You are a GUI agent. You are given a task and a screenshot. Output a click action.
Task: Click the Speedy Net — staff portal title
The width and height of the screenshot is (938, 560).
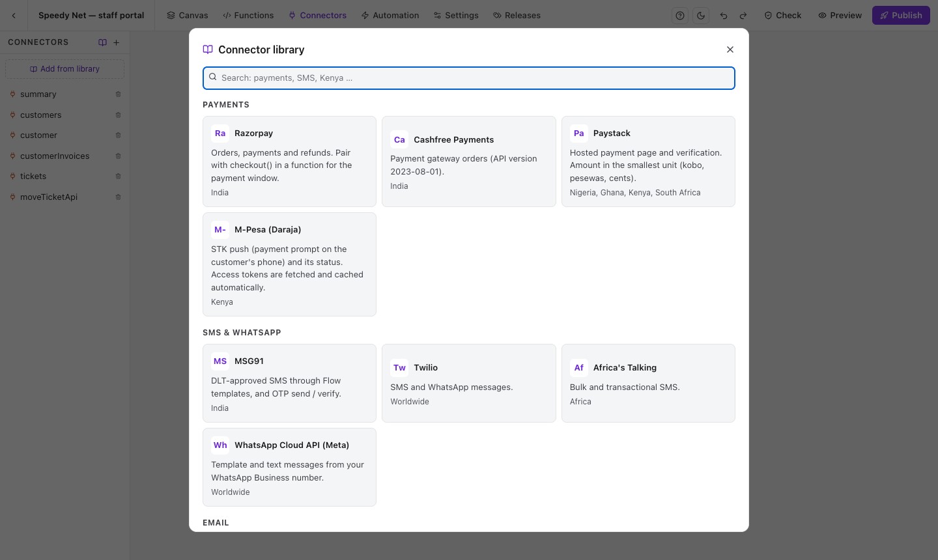pyautogui.click(x=91, y=16)
